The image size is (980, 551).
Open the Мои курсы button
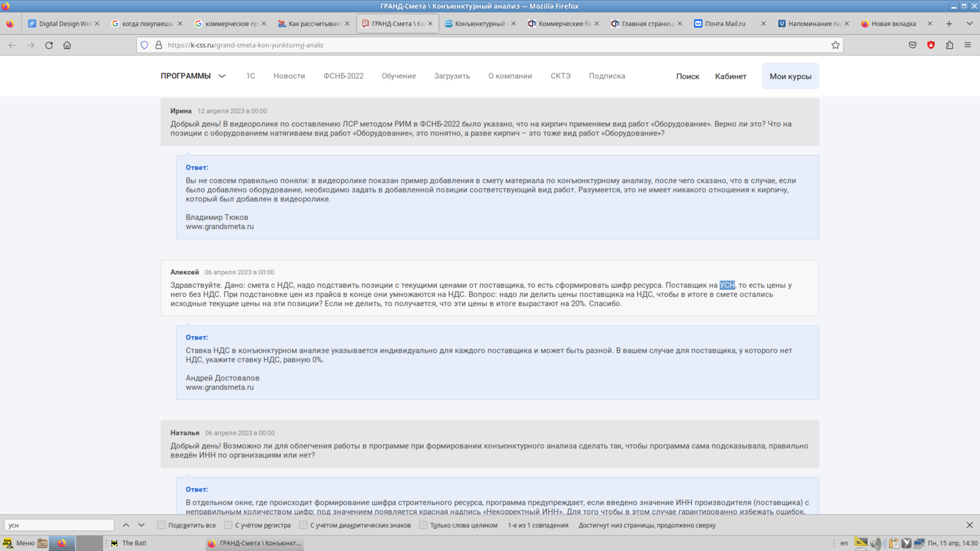791,76
